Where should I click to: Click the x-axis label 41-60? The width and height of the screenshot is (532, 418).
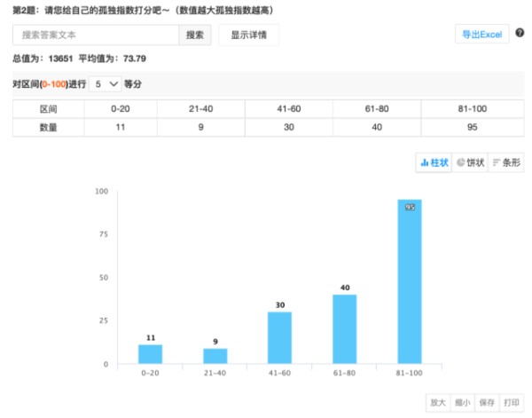pyautogui.click(x=279, y=373)
